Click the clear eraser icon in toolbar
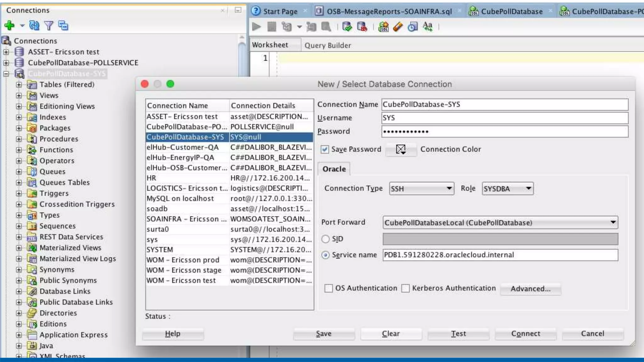This screenshot has width=644, height=362. click(x=398, y=27)
